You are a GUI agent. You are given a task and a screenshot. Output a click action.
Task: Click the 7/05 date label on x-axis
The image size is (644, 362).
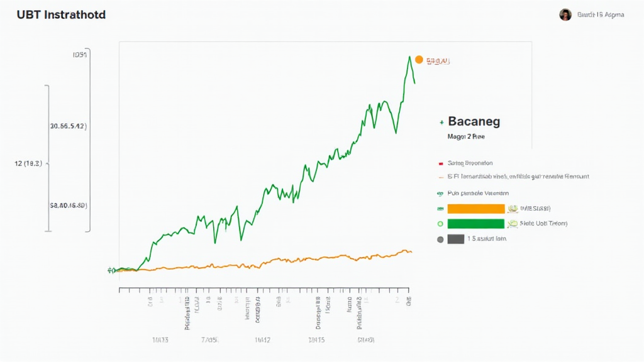pos(209,340)
